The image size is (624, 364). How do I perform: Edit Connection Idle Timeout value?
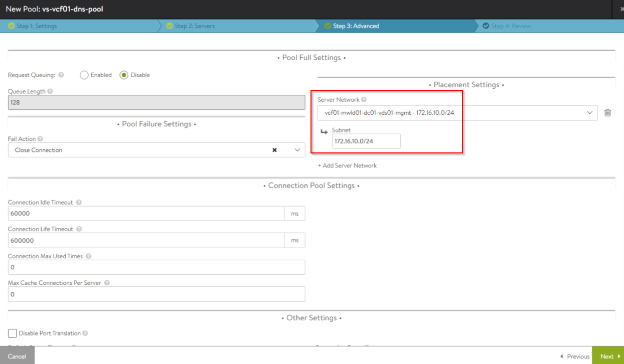pyautogui.click(x=146, y=214)
